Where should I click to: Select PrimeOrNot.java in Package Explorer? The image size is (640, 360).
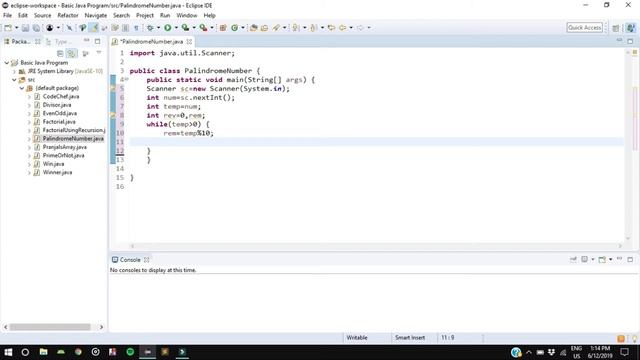pyautogui.click(x=63, y=156)
